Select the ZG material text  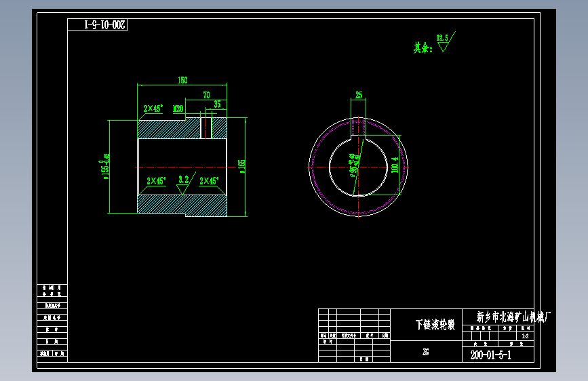pos(426,352)
